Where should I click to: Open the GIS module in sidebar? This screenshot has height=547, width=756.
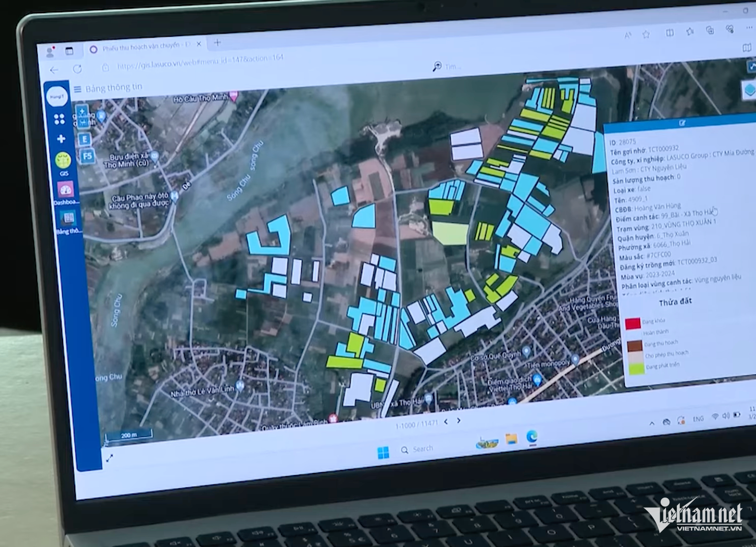click(63, 160)
